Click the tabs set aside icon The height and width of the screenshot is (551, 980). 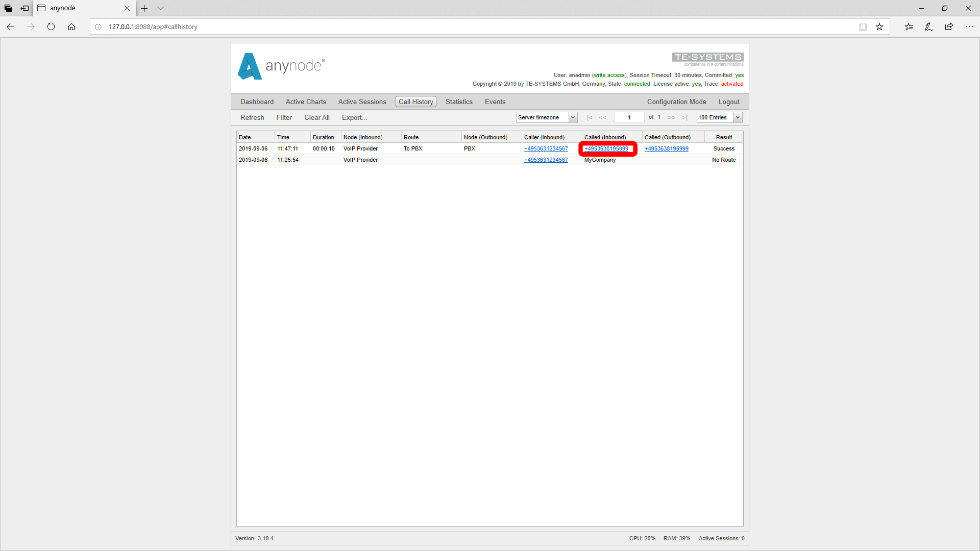pos(8,8)
